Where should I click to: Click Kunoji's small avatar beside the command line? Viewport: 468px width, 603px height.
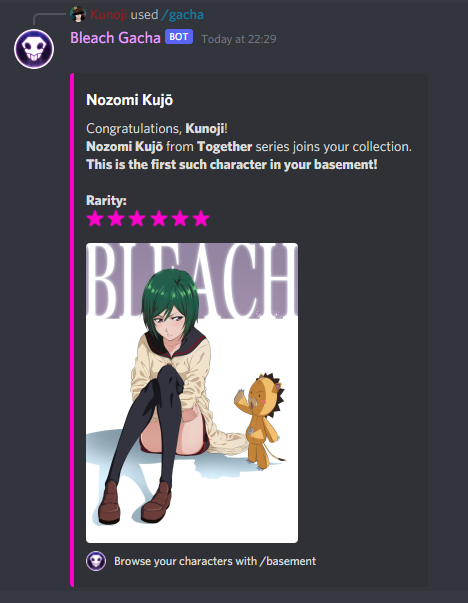click(78, 15)
